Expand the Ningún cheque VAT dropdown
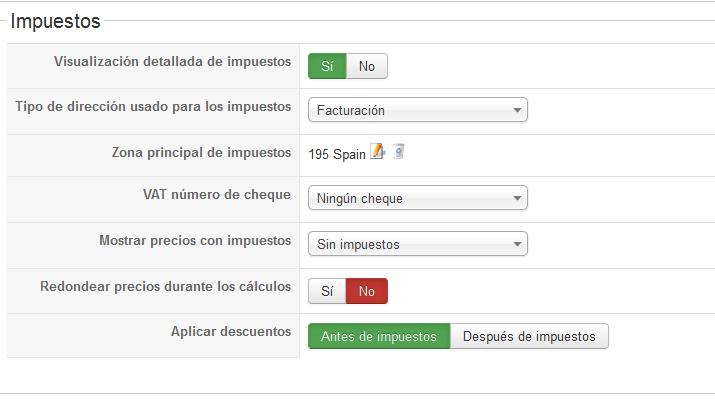This screenshot has width=715, height=402. click(x=417, y=198)
